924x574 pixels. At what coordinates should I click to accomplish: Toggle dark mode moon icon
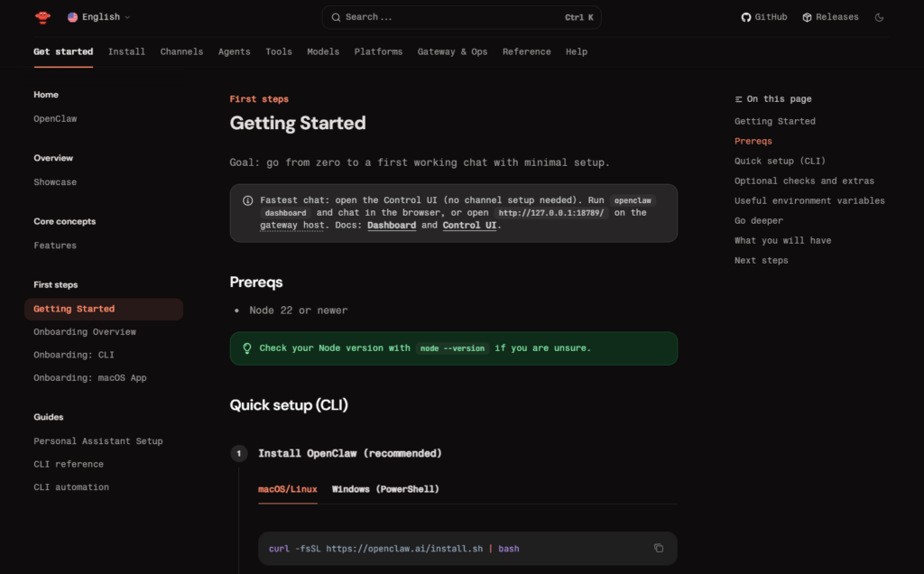pos(880,17)
